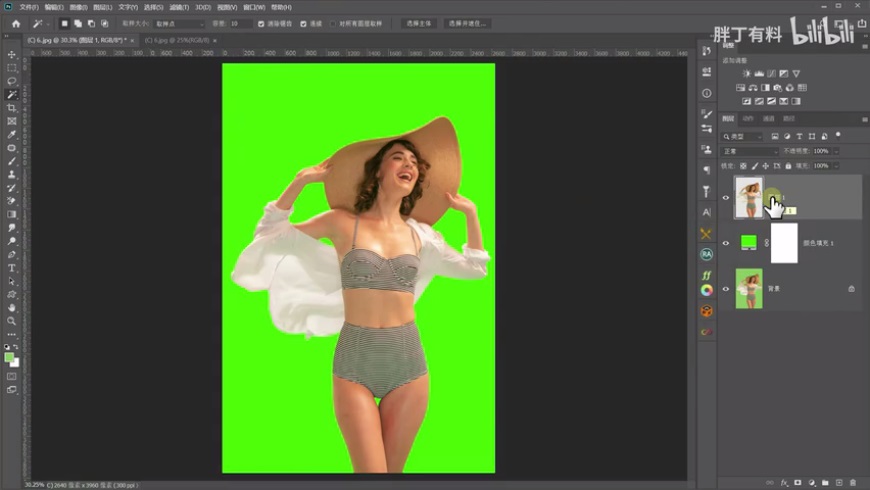The image size is (870, 490).
Task: Click the Select Subject button
Action: pyautogui.click(x=420, y=23)
